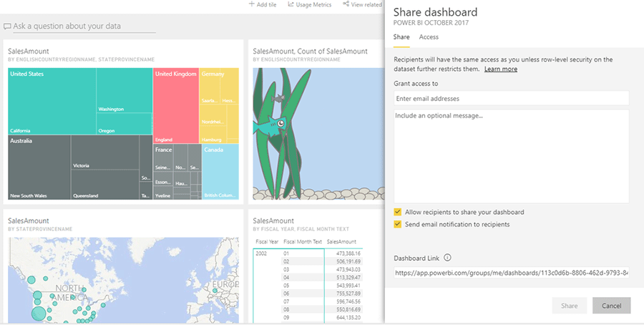This screenshot has width=644, height=325.
Task: Click the NORTH AMERICA map label
Action: [71, 293]
